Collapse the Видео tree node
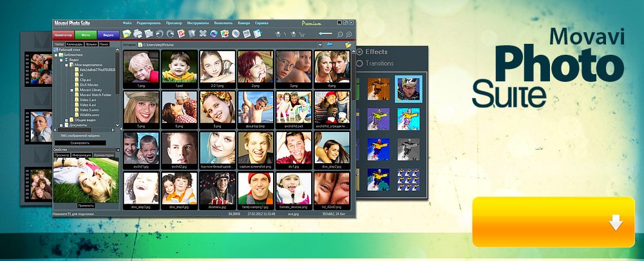Screen dimensions: 644x261 [61, 60]
